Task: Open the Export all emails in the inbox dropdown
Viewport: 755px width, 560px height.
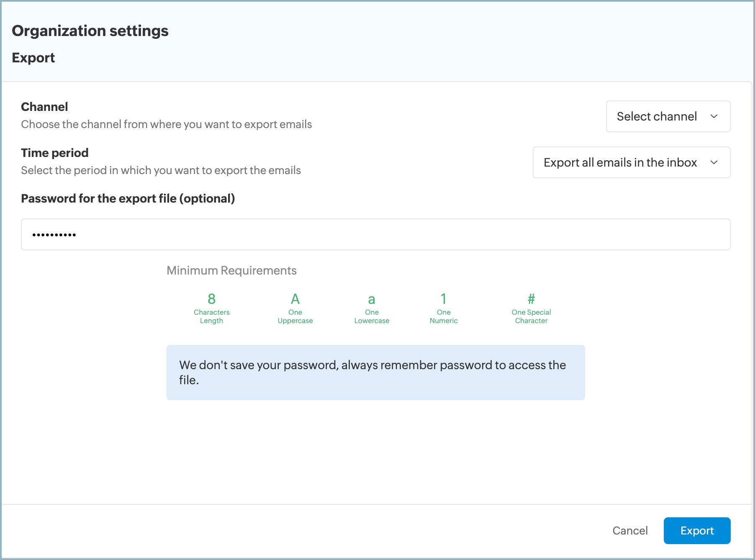Action: point(631,162)
